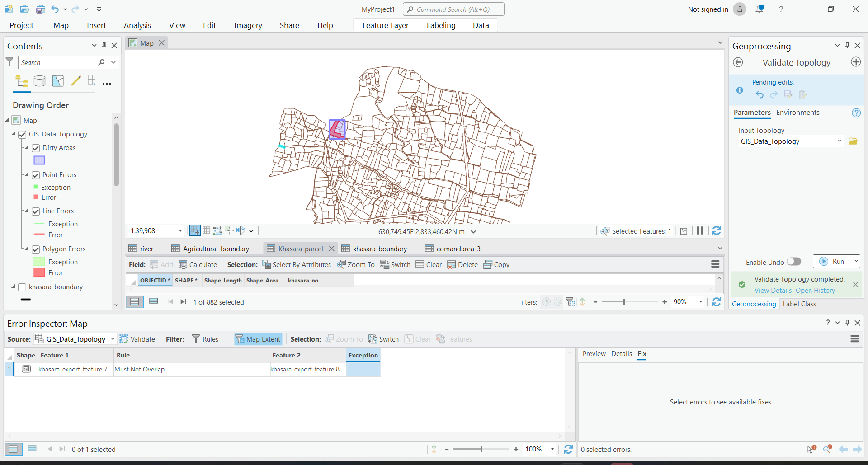
Task: Toggle Point Errors visibility
Action: [x=36, y=175]
